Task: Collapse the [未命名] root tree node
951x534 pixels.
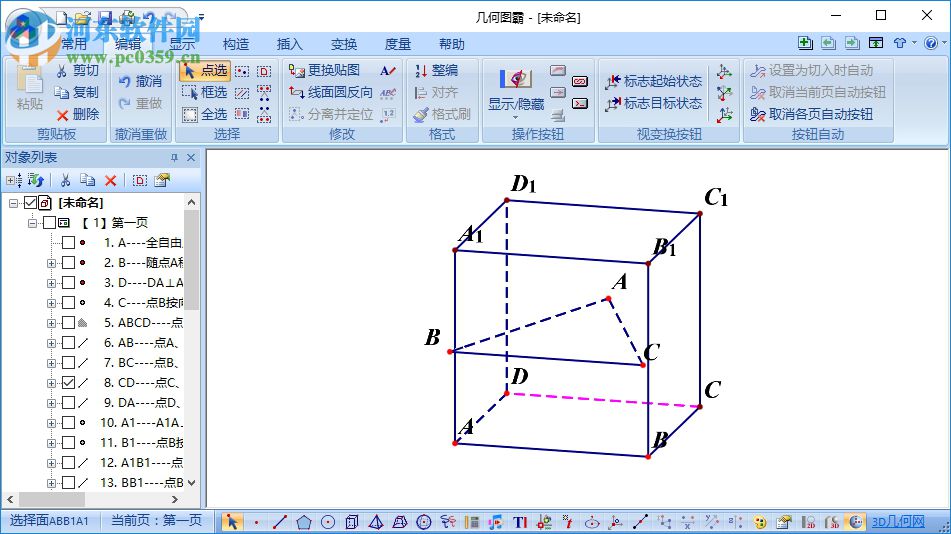Action: pyautogui.click(x=13, y=203)
